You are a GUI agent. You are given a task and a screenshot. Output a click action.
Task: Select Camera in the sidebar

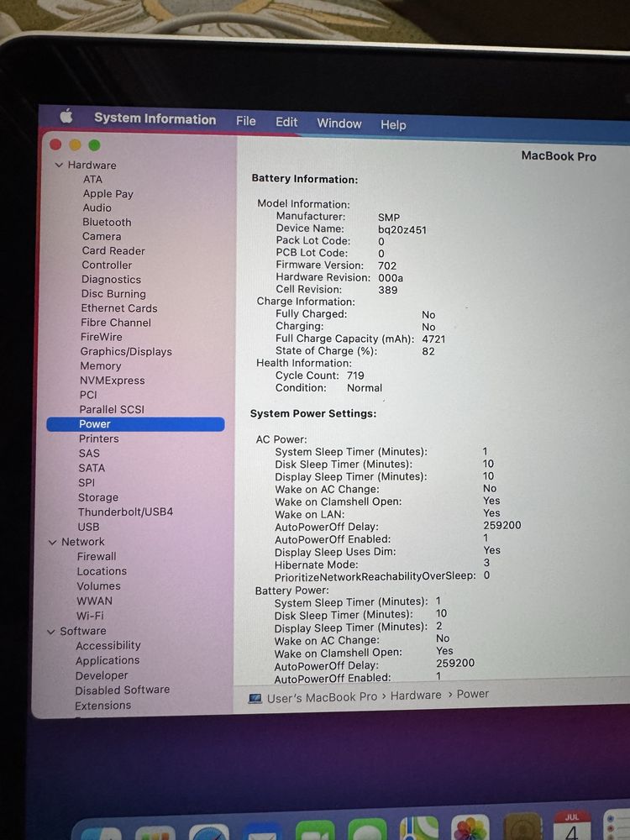102,236
